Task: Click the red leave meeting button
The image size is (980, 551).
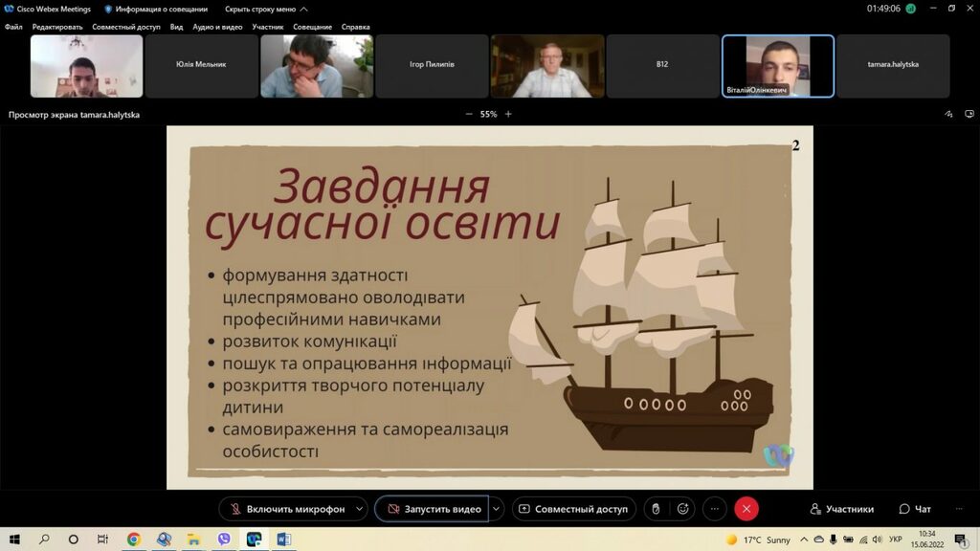Action: pyautogui.click(x=746, y=509)
